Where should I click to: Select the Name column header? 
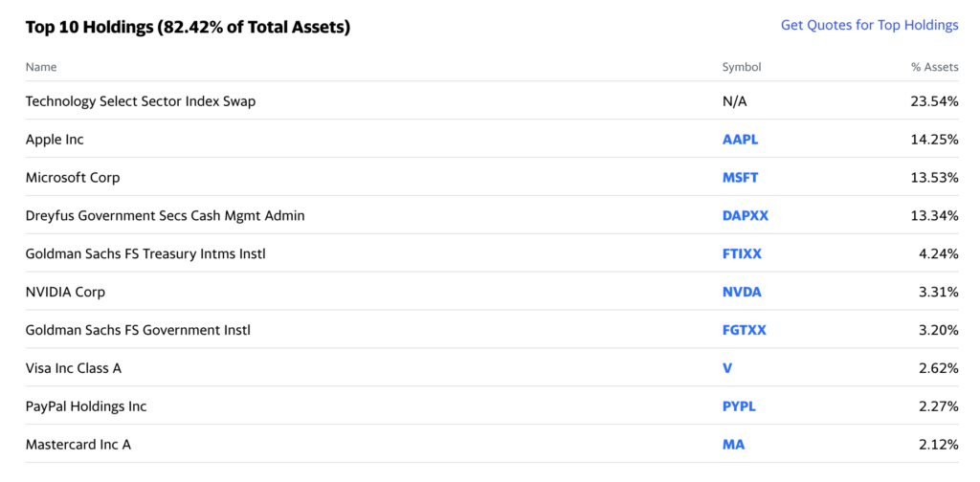(x=40, y=67)
